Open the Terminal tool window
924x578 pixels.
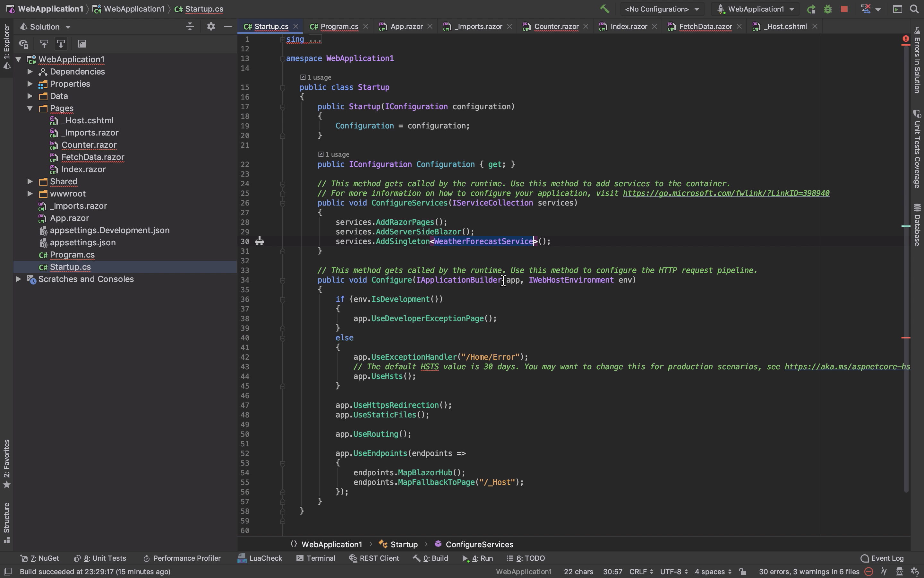pos(316,558)
